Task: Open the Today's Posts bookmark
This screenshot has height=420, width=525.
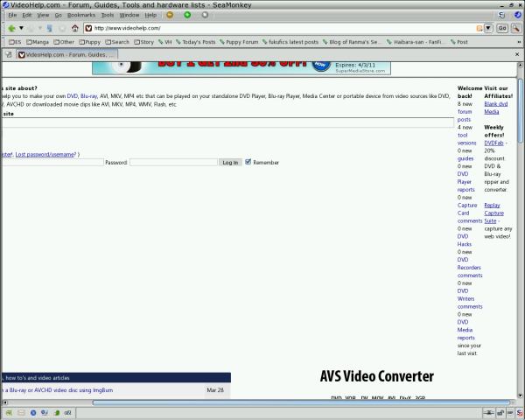Action: click(x=196, y=42)
